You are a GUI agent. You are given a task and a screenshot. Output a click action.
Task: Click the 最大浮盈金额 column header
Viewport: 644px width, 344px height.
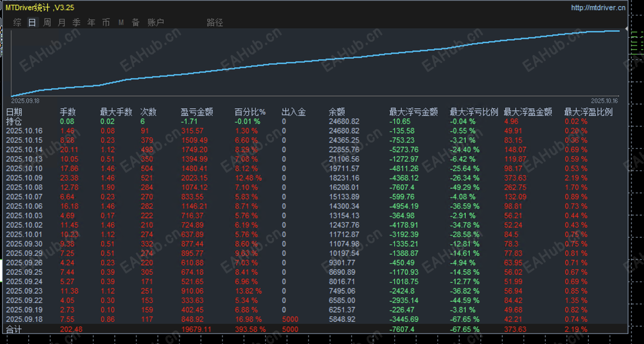coord(528,112)
